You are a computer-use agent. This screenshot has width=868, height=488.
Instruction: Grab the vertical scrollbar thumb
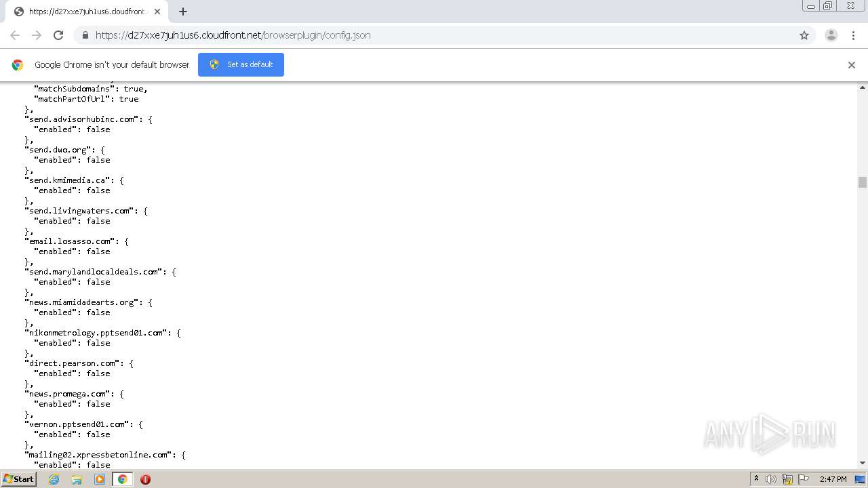click(863, 182)
